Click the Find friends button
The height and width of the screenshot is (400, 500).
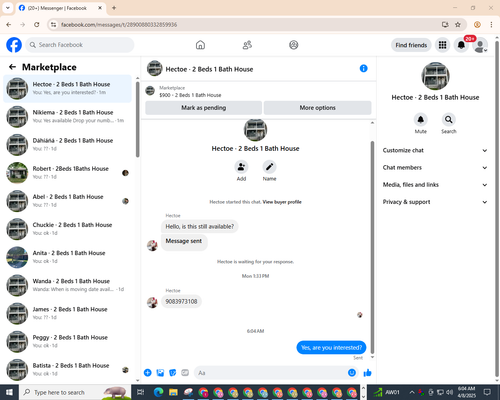tap(411, 45)
